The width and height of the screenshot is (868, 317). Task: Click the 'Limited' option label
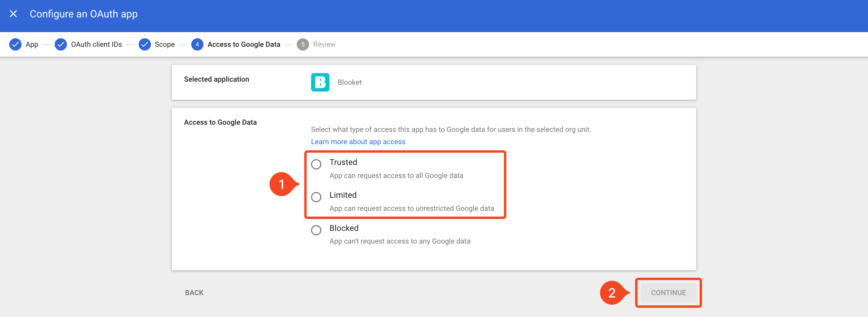(x=343, y=195)
